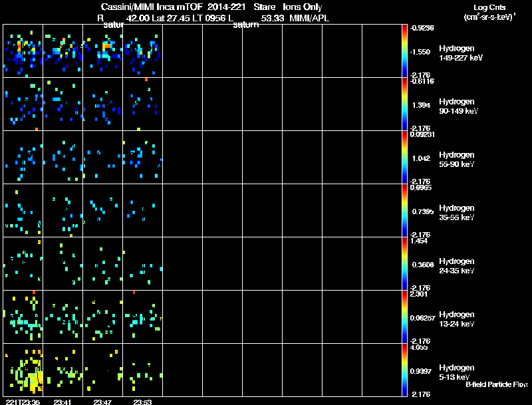Image resolution: width=532 pixels, height=405 pixels.
Task: Click the '4.055' color scale value
Action: 419,347
